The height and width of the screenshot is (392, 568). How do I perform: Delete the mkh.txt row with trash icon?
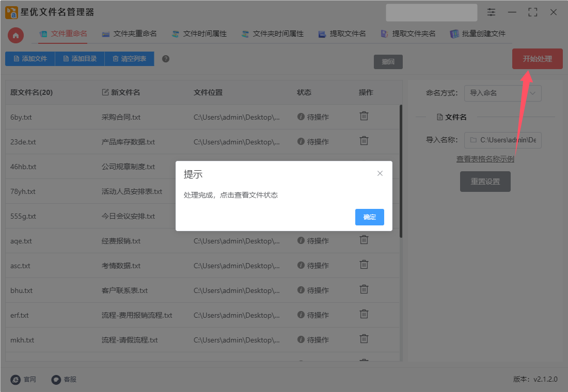(x=364, y=339)
